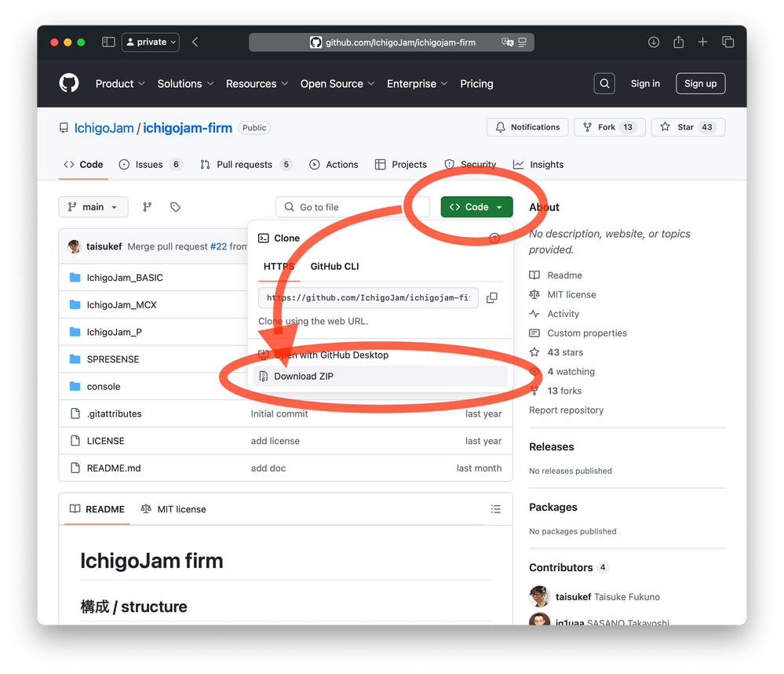784x674 pixels.
Task: Switch to MIT license tab in README panel
Action: coord(173,509)
